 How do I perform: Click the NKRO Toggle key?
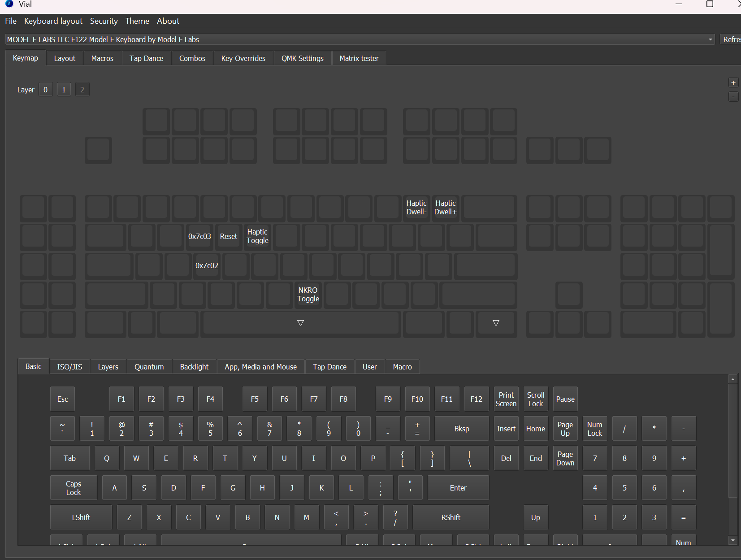click(x=308, y=295)
